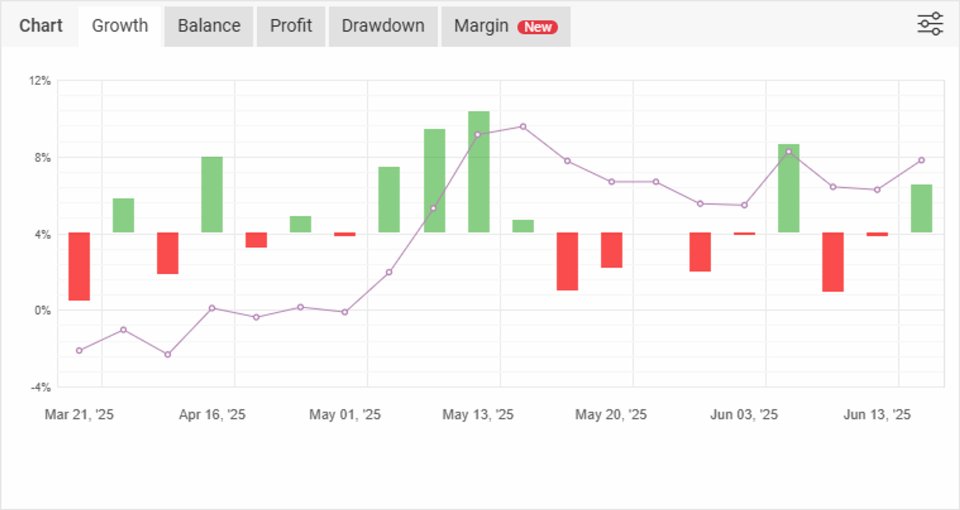Click the red New badge
The image size is (960, 510).
coord(538,27)
